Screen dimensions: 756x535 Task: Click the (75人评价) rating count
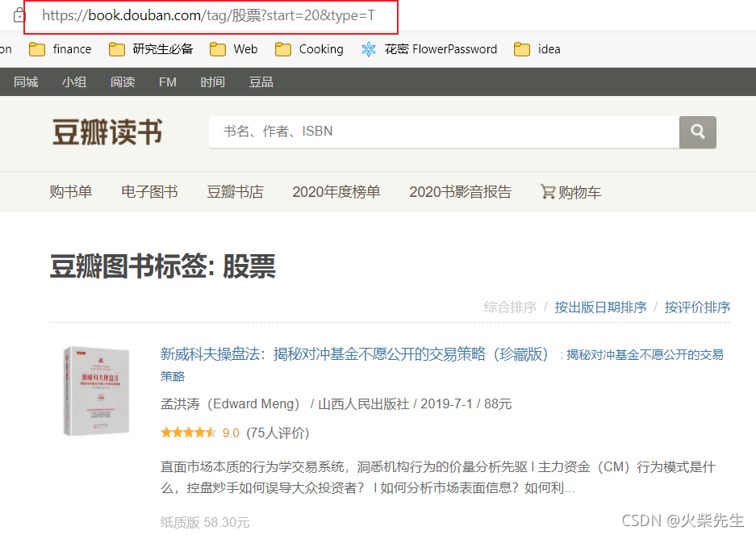tap(278, 433)
